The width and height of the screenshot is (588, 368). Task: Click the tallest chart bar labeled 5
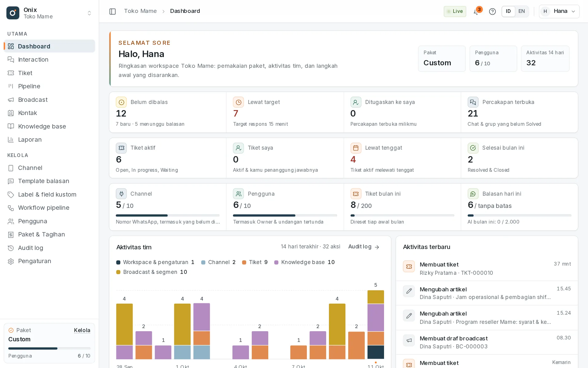pyautogui.click(x=376, y=324)
